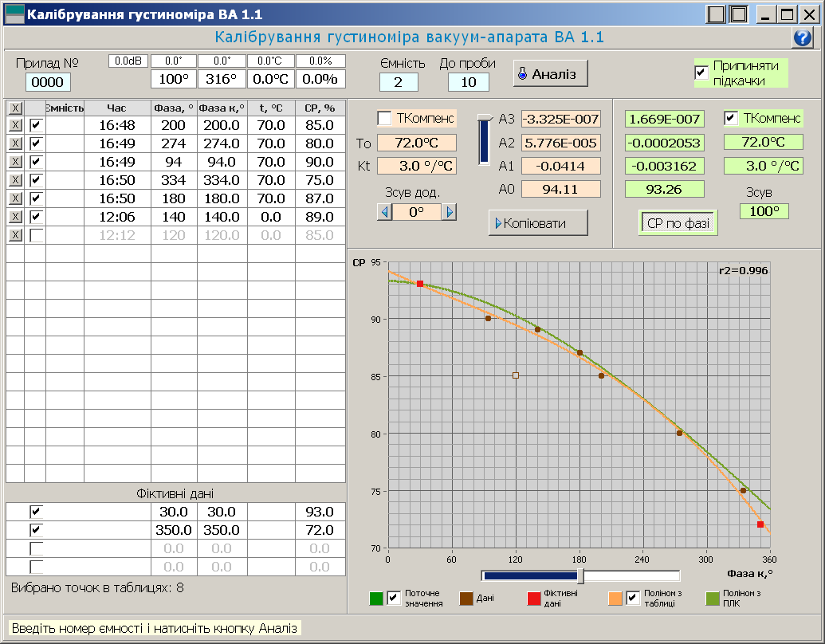The height and width of the screenshot is (644, 825).
Task: Click the left arrow of Зсув дод.
Action: [x=385, y=212]
